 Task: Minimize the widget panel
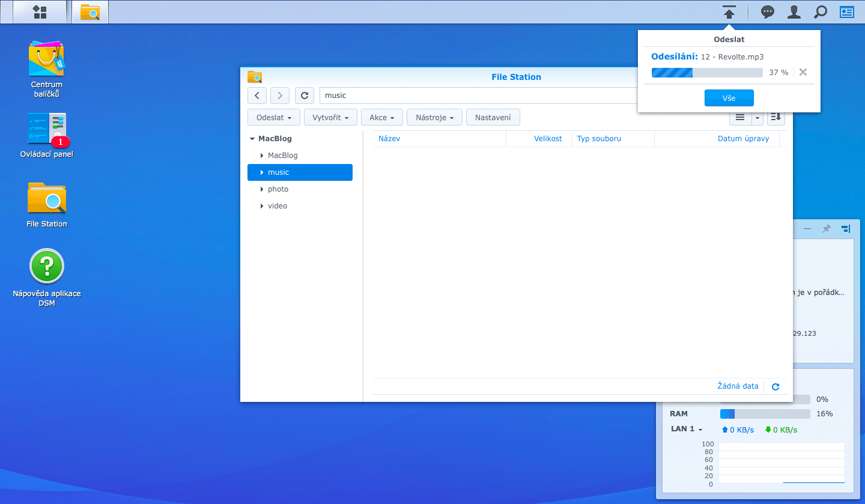(x=807, y=229)
